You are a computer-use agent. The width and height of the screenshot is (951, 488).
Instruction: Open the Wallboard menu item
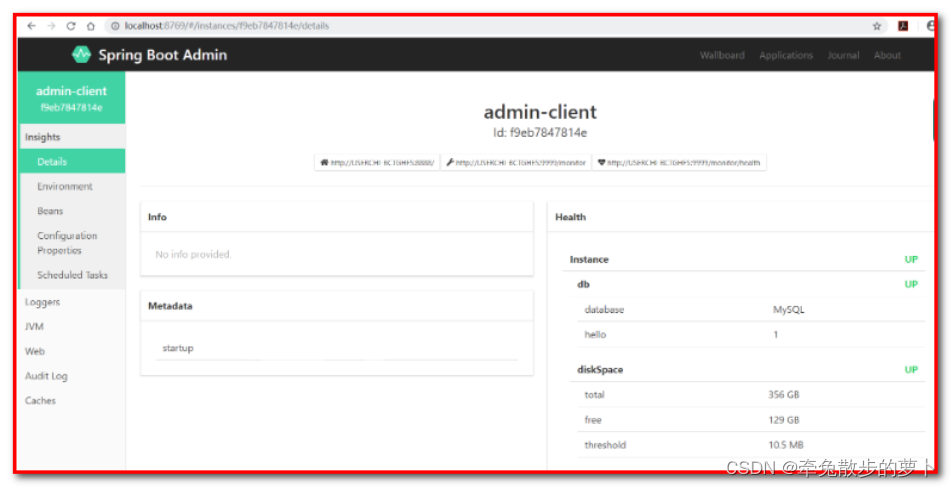click(x=722, y=55)
